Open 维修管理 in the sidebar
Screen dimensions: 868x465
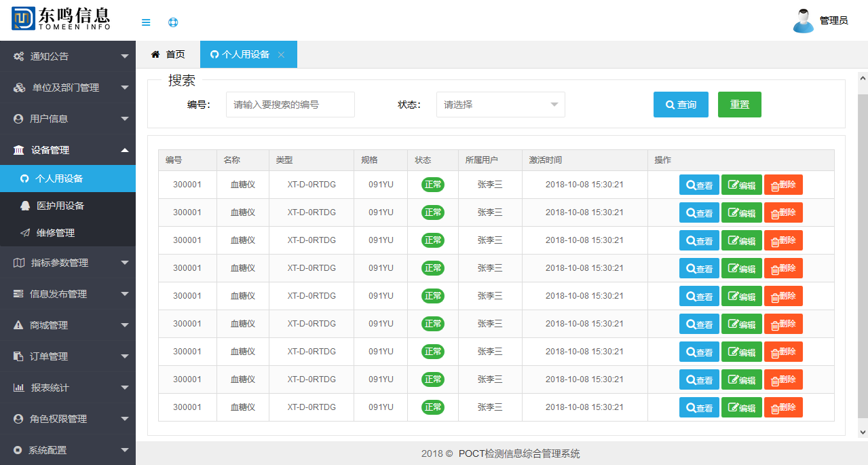(x=55, y=233)
